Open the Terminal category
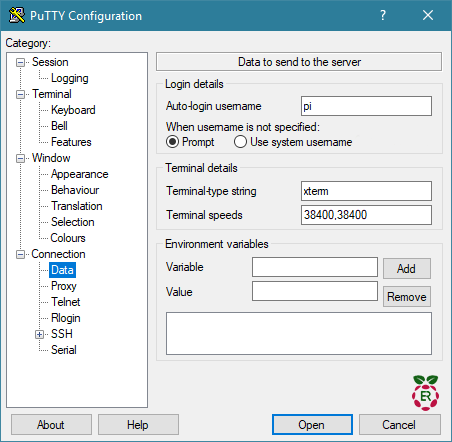This screenshot has height=442, width=452. [52, 94]
